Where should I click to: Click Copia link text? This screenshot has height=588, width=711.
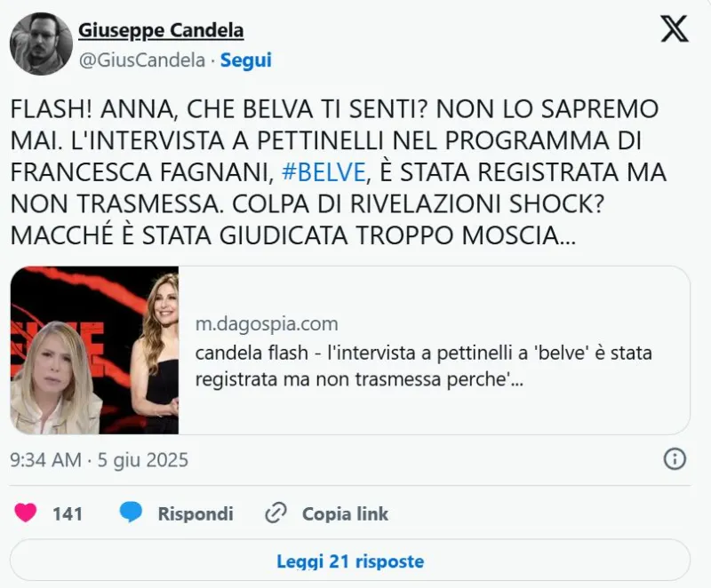(345, 513)
